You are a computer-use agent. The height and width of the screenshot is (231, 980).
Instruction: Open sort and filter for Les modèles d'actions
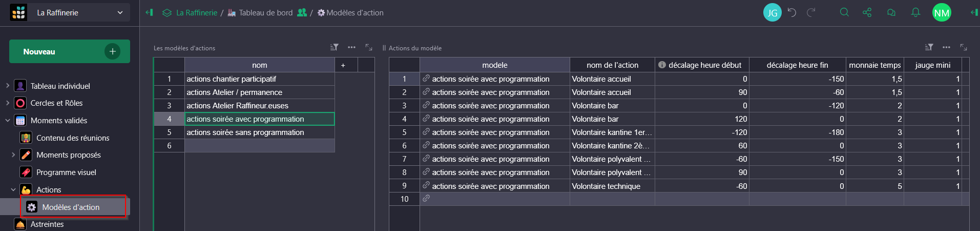tap(335, 47)
